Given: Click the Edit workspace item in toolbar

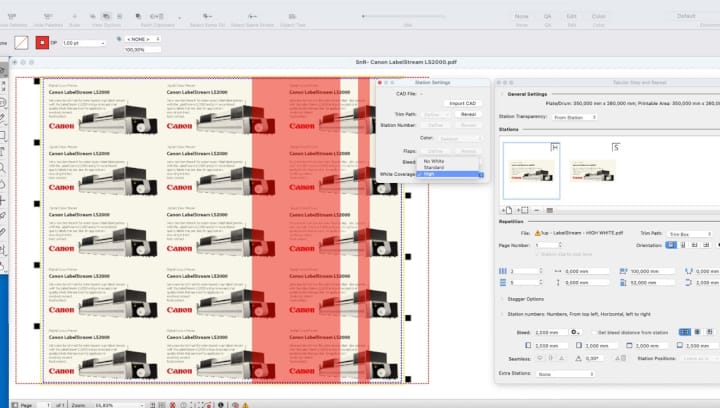Looking at the screenshot, I should (x=571, y=19).
